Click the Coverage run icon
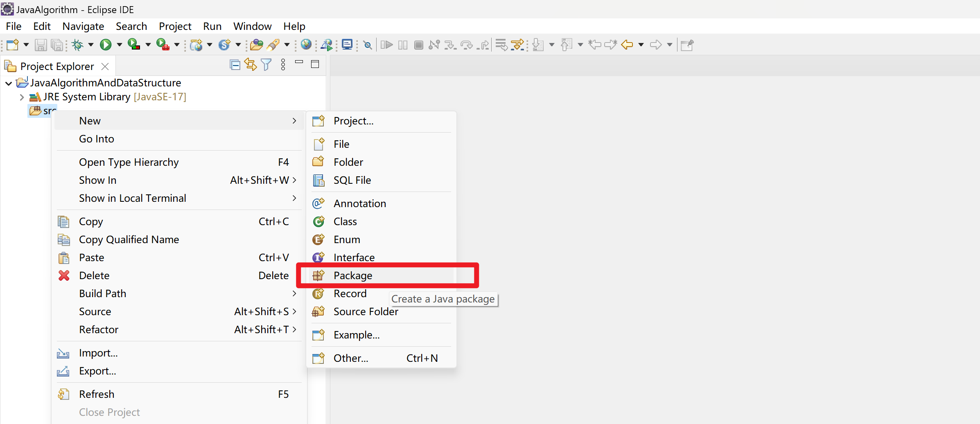The image size is (980, 424). click(134, 45)
